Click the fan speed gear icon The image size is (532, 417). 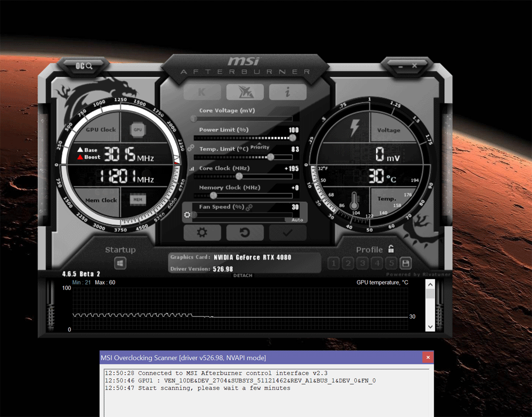[187, 215]
